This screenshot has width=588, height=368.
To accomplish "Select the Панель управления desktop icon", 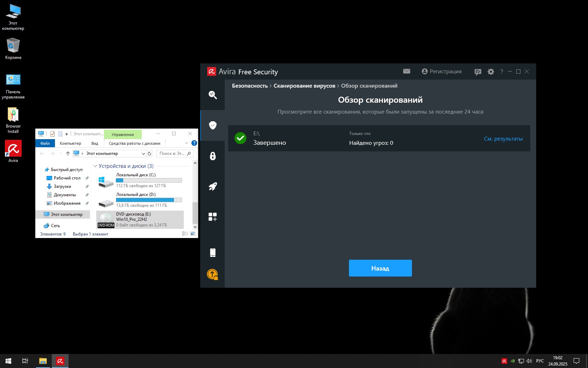I will pyautogui.click(x=13, y=86).
